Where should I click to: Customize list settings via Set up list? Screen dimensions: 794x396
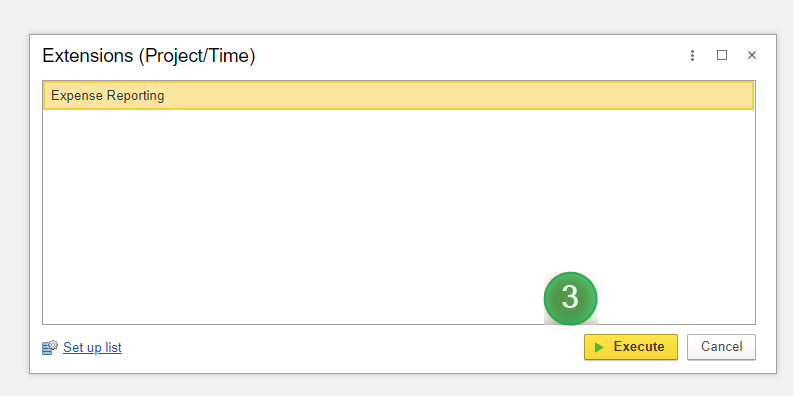tap(92, 348)
